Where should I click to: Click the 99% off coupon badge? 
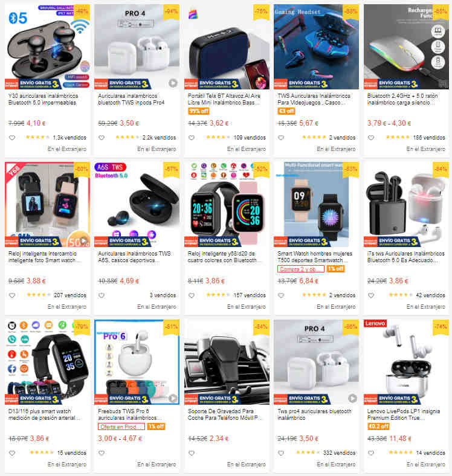coord(199,111)
